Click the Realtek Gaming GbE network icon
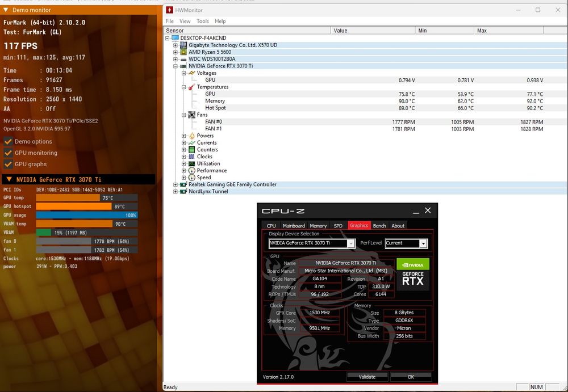 pyautogui.click(x=183, y=184)
